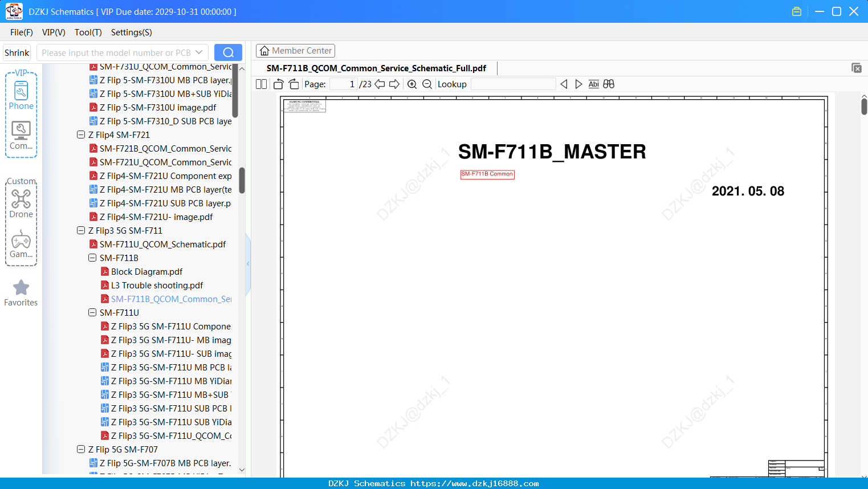The width and height of the screenshot is (868, 489).
Task: Toggle the two-page view icon
Action: [261, 84]
